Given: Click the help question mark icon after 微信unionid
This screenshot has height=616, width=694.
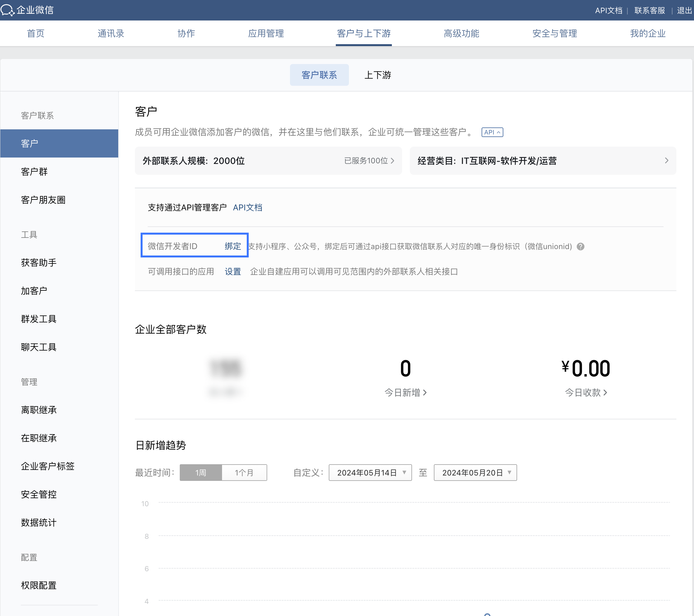Looking at the screenshot, I should [x=581, y=247].
